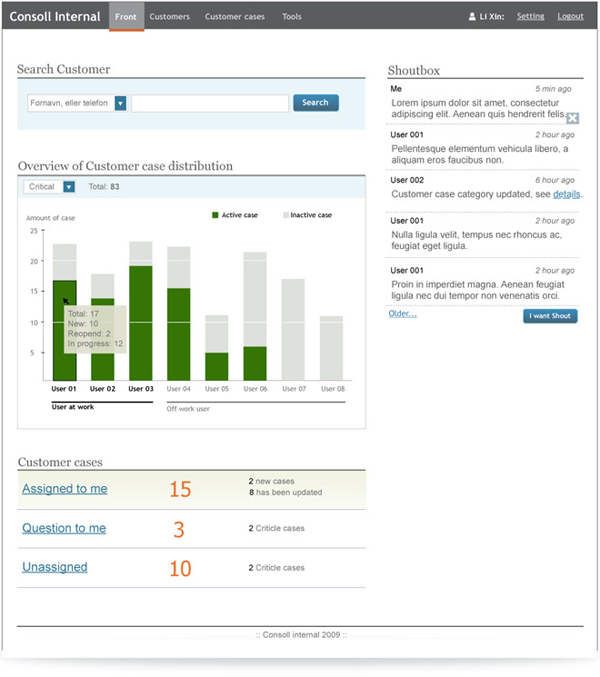Click the 8 has been updated text
Screen dimensions: 600x677
point(285,493)
